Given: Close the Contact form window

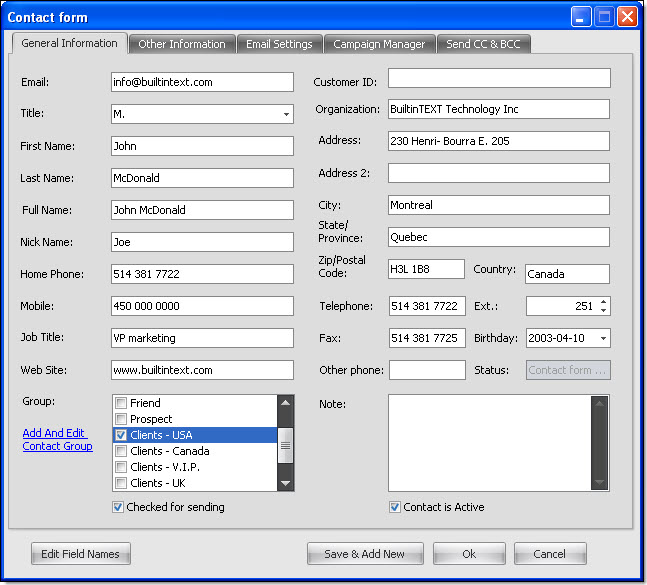Looking at the screenshot, I should (627, 17).
